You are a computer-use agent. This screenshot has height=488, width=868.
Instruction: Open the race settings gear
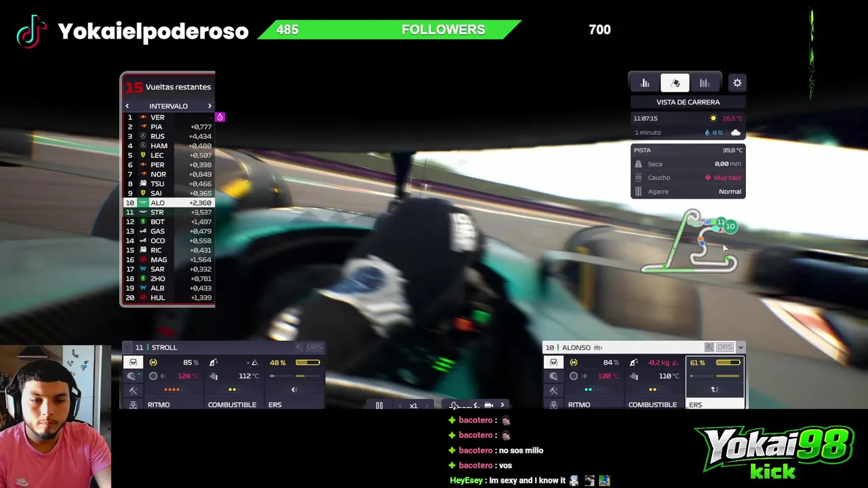tap(737, 83)
